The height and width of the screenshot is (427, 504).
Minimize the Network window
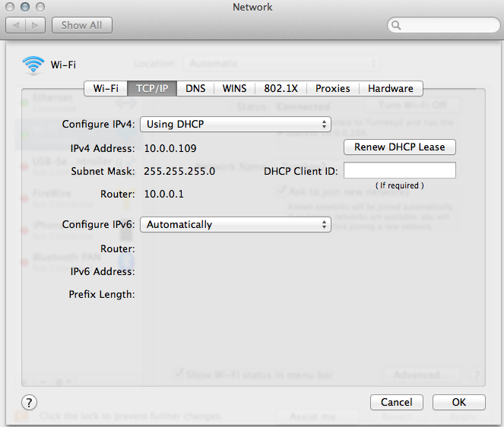click(x=25, y=7)
